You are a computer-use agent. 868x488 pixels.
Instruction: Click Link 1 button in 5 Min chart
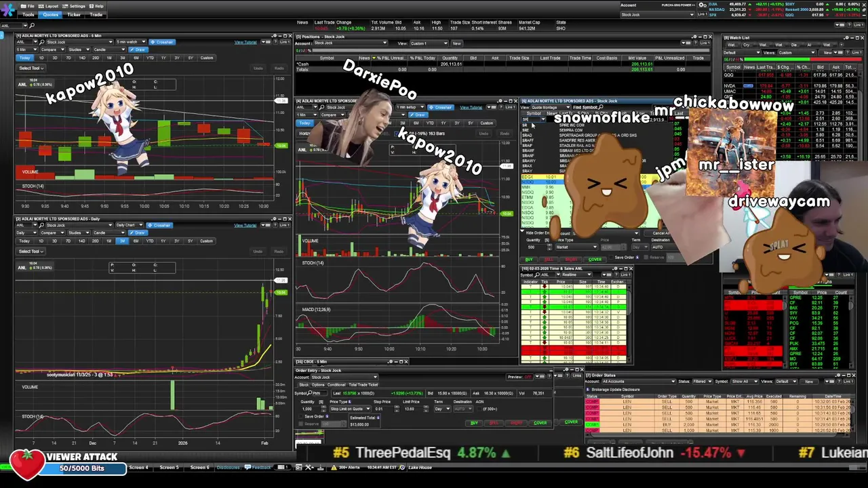pos(283,42)
